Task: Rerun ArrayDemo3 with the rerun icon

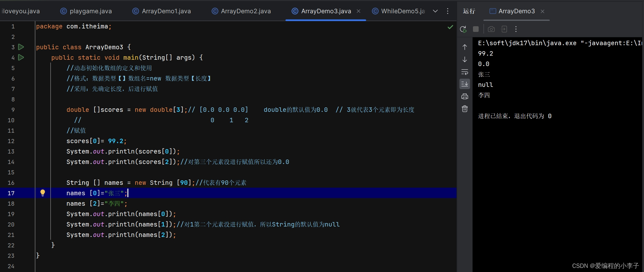Action: tap(463, 29)
